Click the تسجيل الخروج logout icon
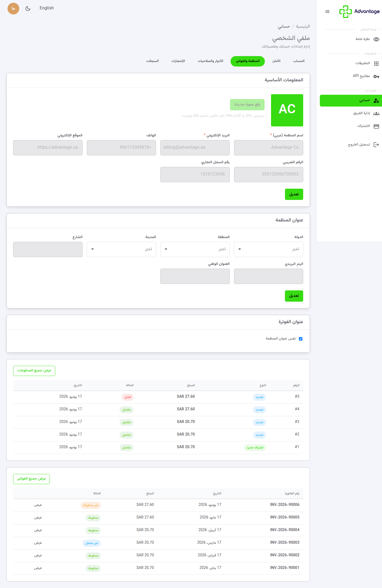Screen dimensions: 382x588 (x=376, y=145)
